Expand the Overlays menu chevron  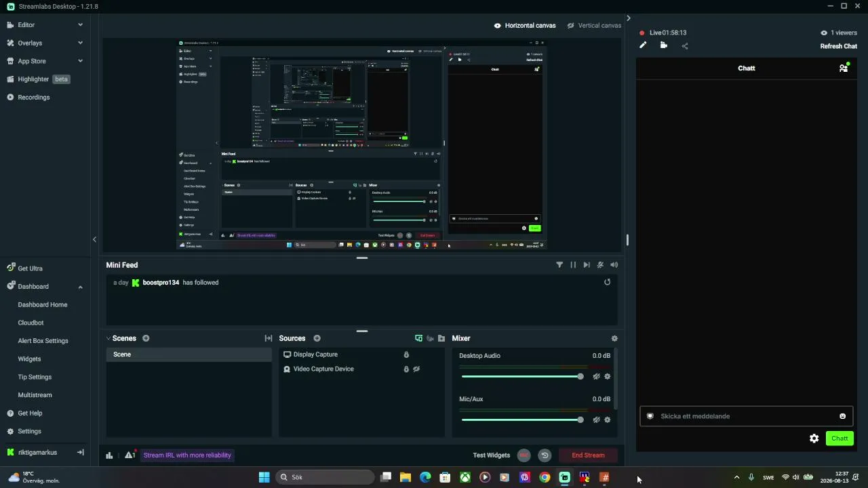click(80, 43)
